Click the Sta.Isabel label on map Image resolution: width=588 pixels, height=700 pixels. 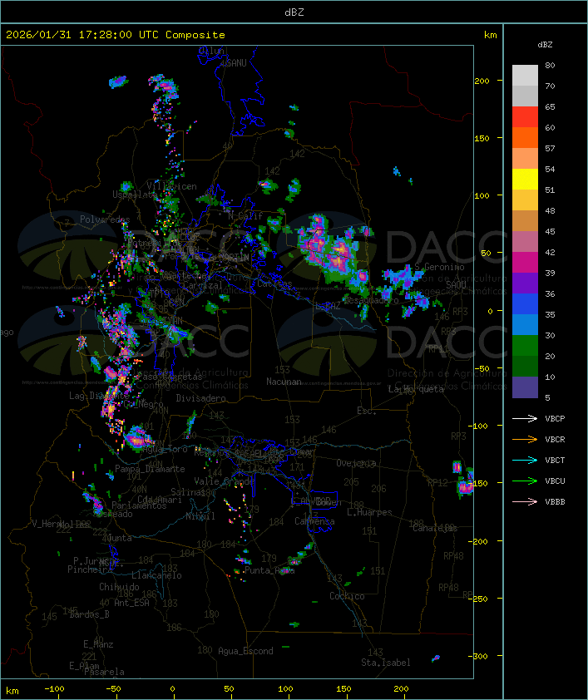(x=385, y=663)
